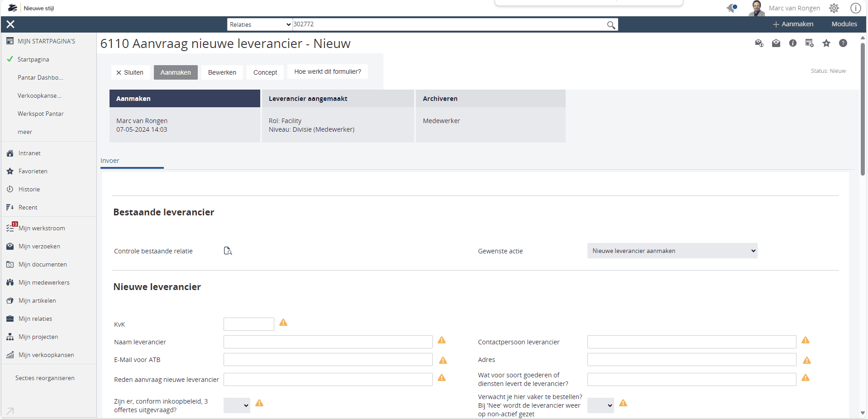Open the Modules menu
Image resolution: width=868 pixels, height=419 pixels.
tap(844, 24)
